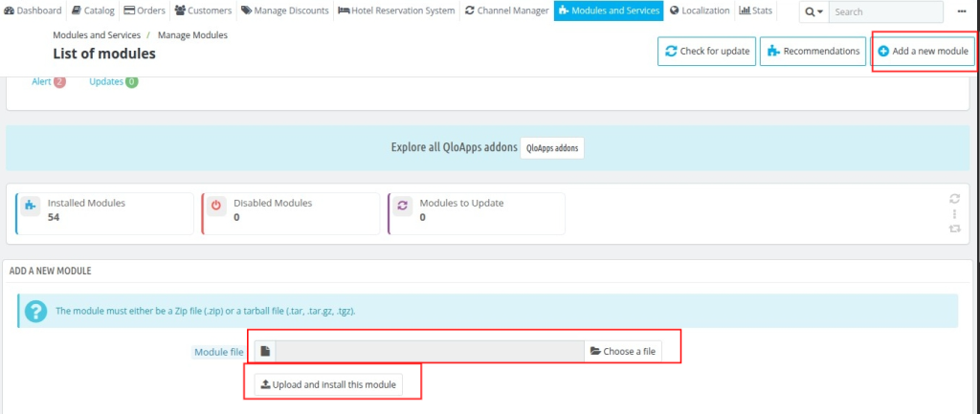Viewport: 980px width, 414px height.
Task: Click the Modules to Update refresh icon
Action: coord(402,205)
